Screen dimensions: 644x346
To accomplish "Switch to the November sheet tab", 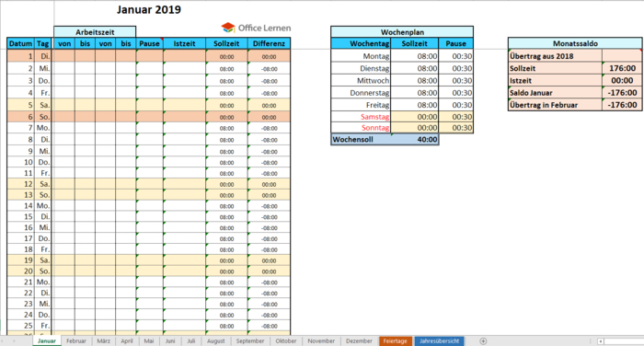I will pyautogui.click(x=321, y=341).
